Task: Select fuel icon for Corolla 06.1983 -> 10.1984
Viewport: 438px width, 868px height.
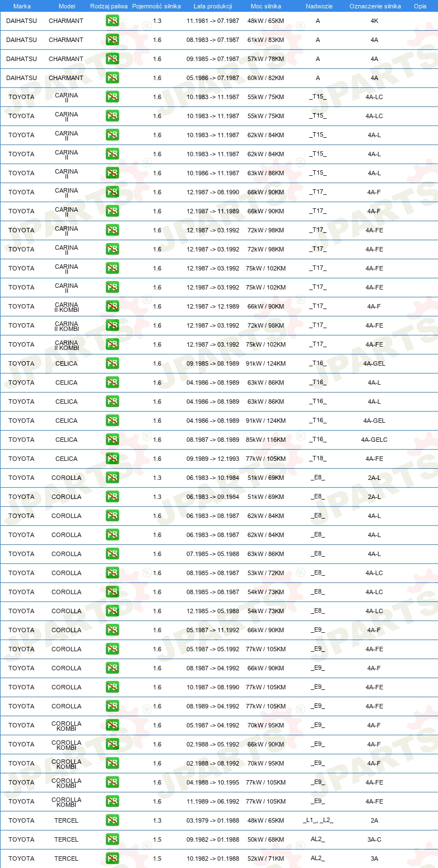Action: tap(112, 478)
